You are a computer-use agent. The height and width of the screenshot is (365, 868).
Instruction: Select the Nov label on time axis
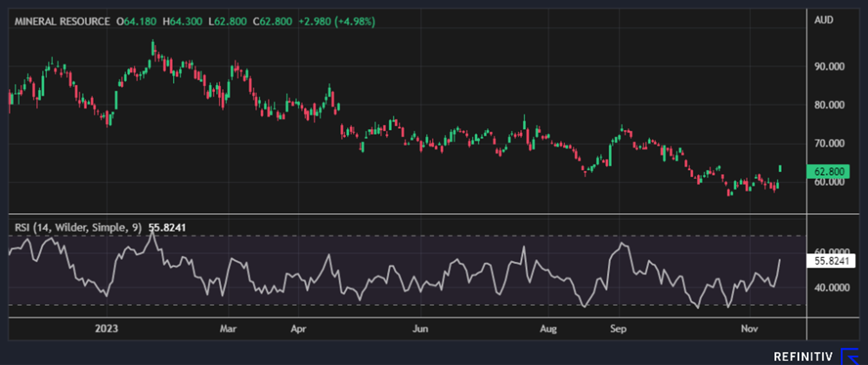coord(748,328)
